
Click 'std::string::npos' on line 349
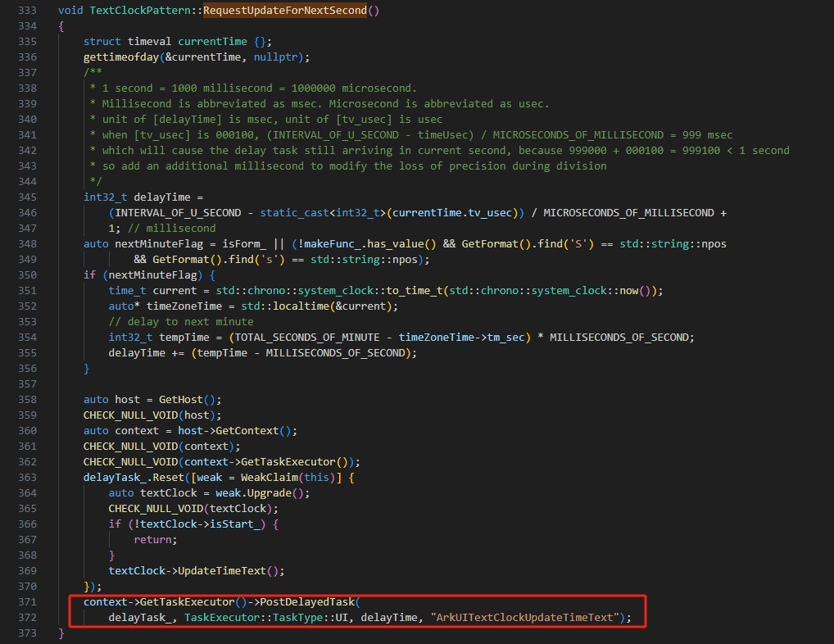point(365,260)
